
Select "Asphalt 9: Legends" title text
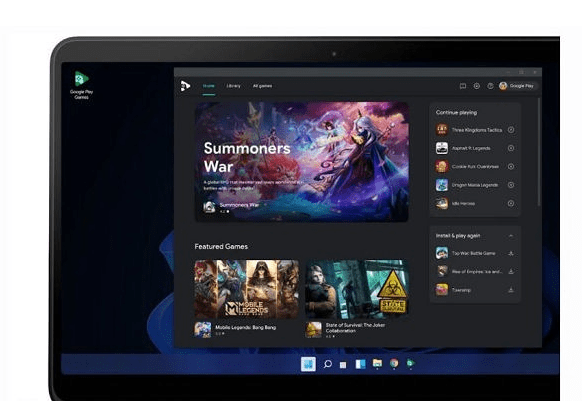point(471,148)
